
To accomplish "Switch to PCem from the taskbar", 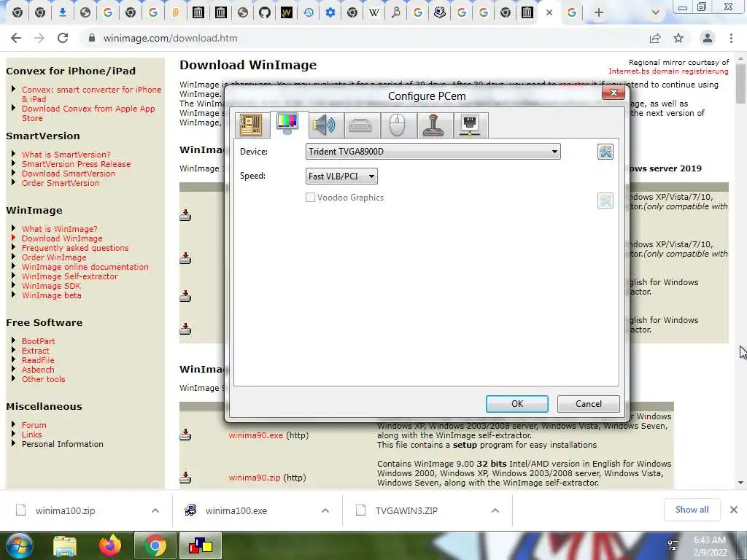I will 201,545.
